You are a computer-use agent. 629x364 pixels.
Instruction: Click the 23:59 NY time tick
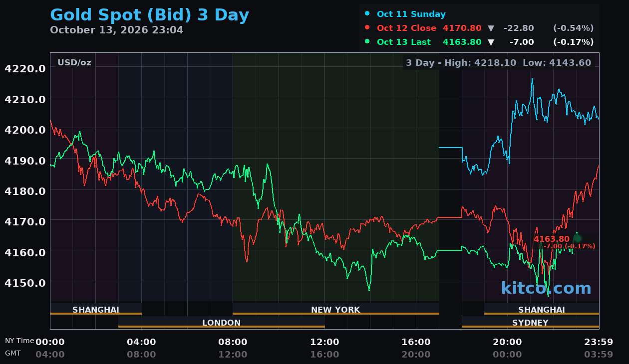pos(599,342)
